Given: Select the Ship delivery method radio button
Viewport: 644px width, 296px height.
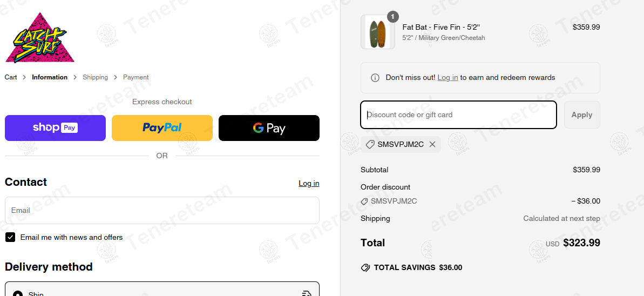Looking at the screenshot, I should [x=18, y=293].
